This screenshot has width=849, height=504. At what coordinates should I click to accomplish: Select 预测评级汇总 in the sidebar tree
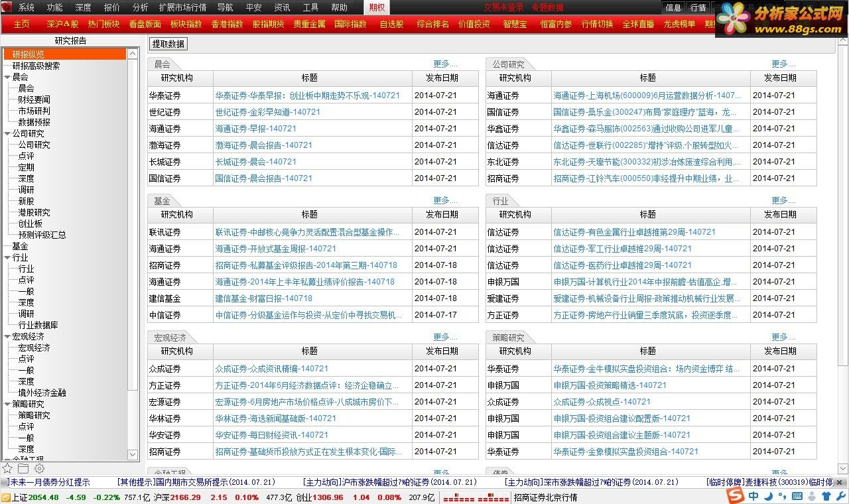(42, 235)
